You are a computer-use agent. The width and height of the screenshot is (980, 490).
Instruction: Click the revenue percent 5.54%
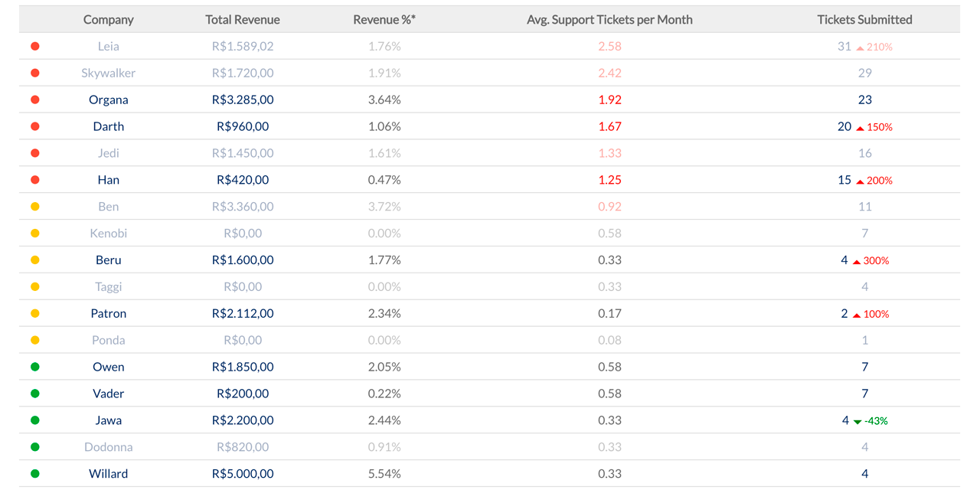(384, 474)
